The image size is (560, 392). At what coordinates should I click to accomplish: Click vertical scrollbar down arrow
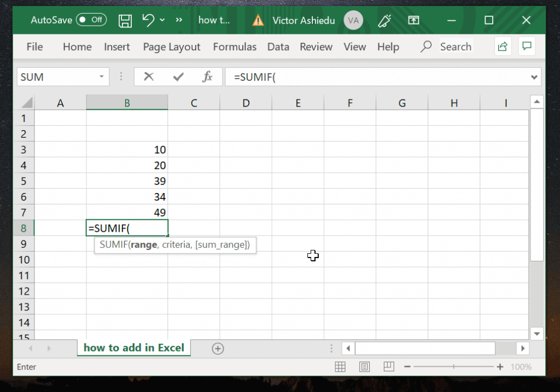click(x=537, y=334)
